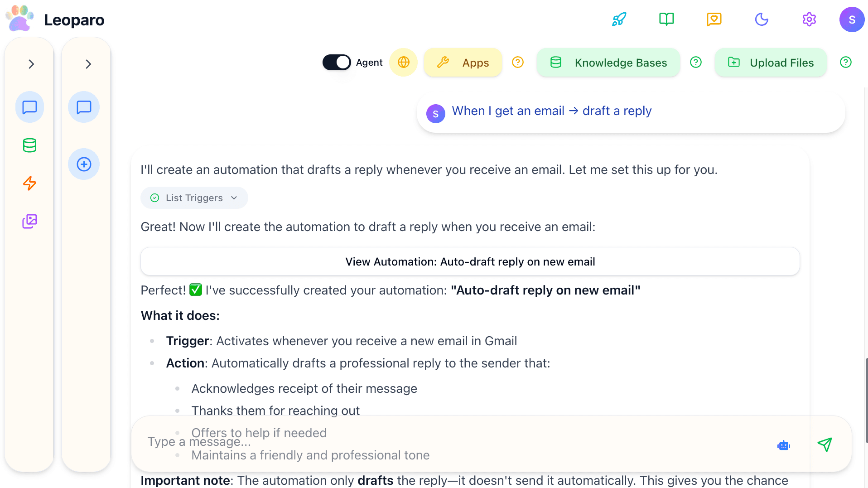The width and height of the screenshot is (868, 488).
Task: Open the feedback chat icon in top bar
Action: 714,19
